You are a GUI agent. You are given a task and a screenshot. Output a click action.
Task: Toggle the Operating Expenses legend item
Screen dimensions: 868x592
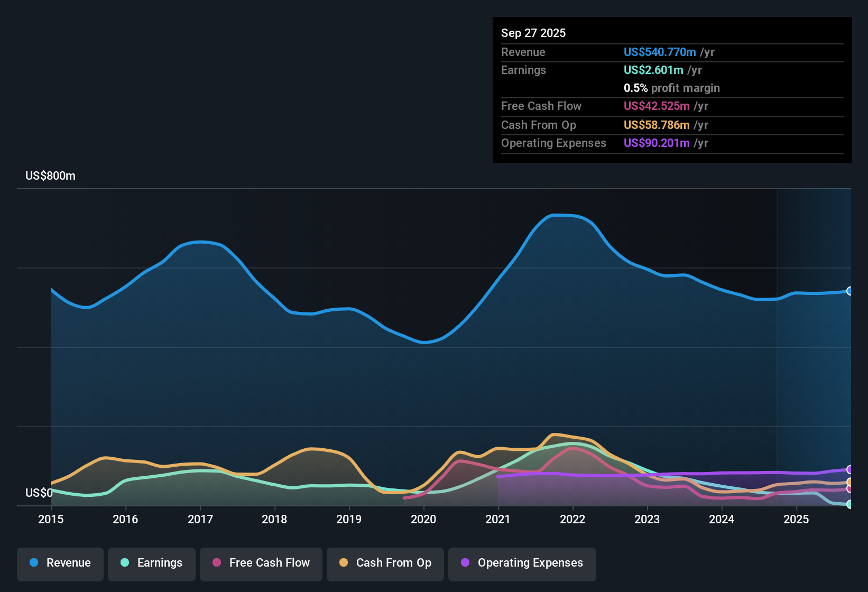click(x=522, y=563)
